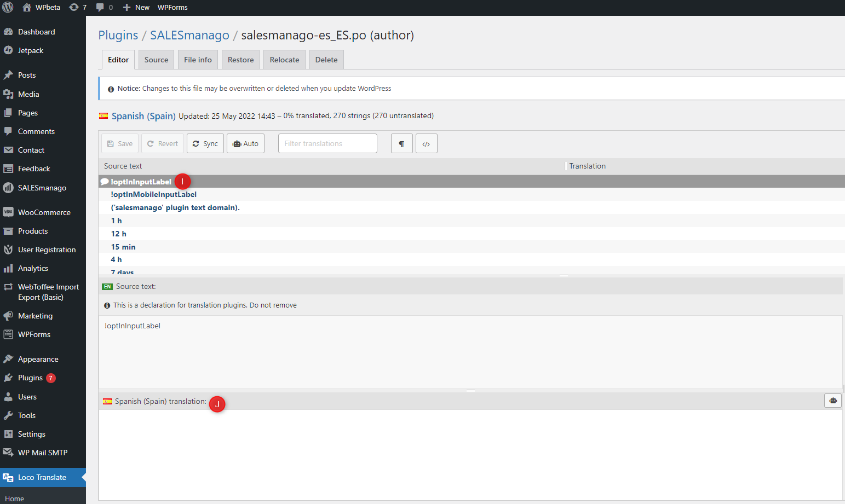Click the Sync button
Screen dimensions: 845x504
click(205, 143)
